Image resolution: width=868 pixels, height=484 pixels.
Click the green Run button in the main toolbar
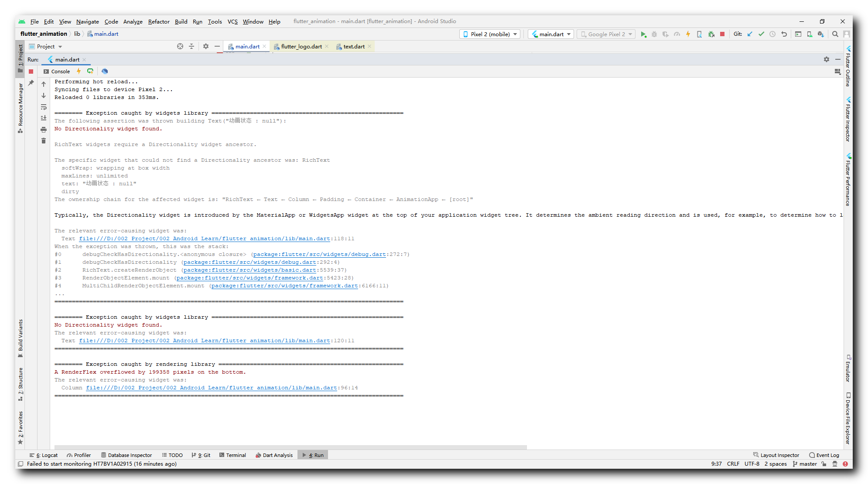click(x=643, y=34)
